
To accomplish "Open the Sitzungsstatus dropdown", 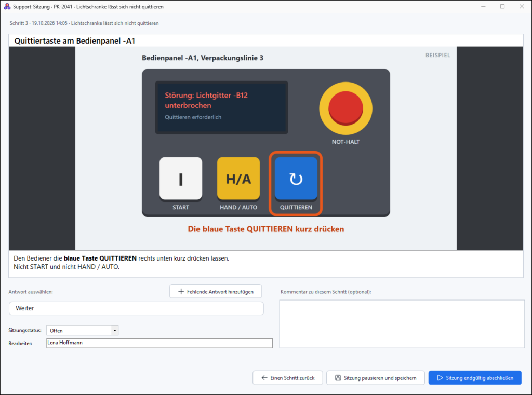I will (x=83, y=330).
